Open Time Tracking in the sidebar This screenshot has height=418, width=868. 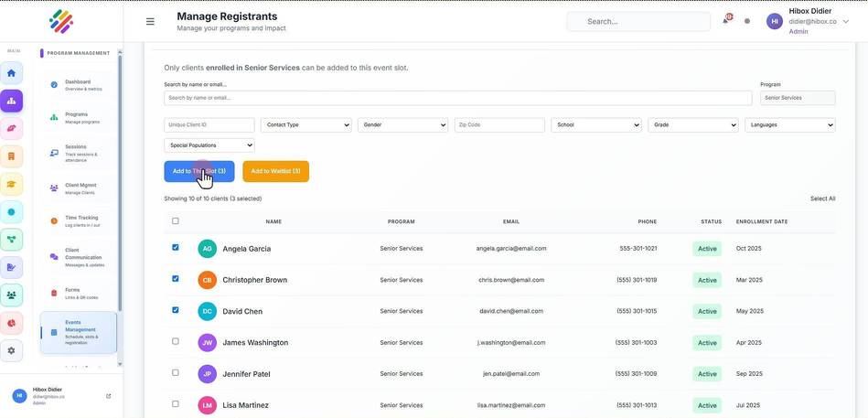tap(78, 221)
